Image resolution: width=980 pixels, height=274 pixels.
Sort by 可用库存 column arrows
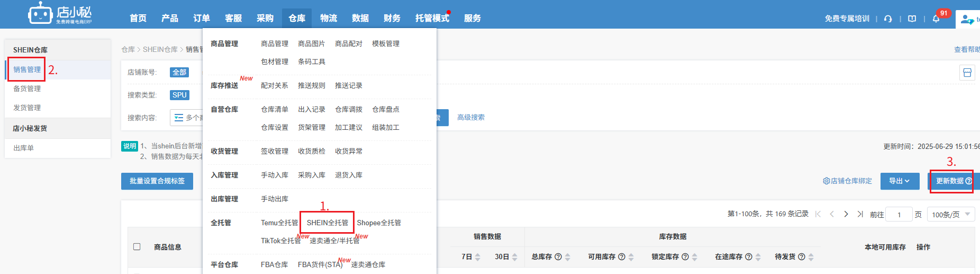click(631, 257)
